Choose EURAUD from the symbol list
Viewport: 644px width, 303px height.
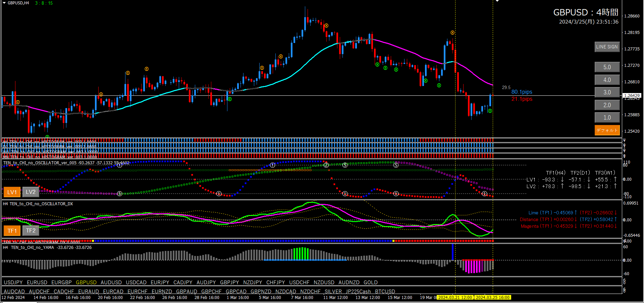point(89,292)
